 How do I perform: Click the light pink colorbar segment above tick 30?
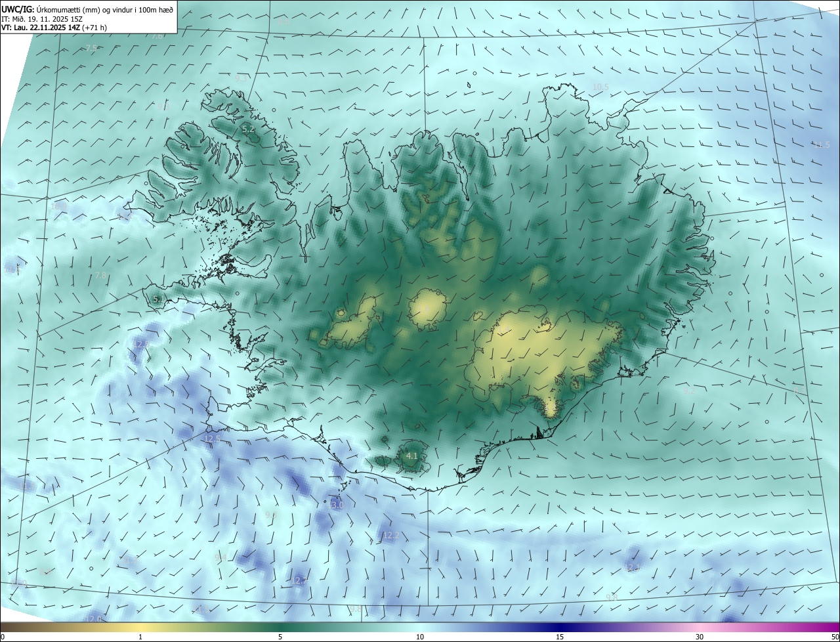[x=700, y=627]
